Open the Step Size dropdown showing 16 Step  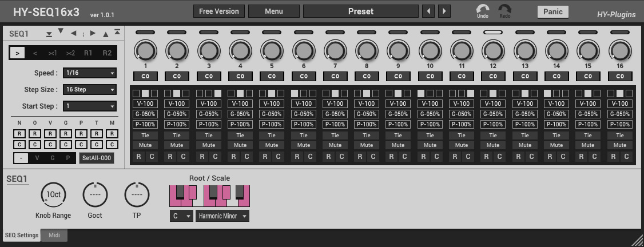coord(90,89)
